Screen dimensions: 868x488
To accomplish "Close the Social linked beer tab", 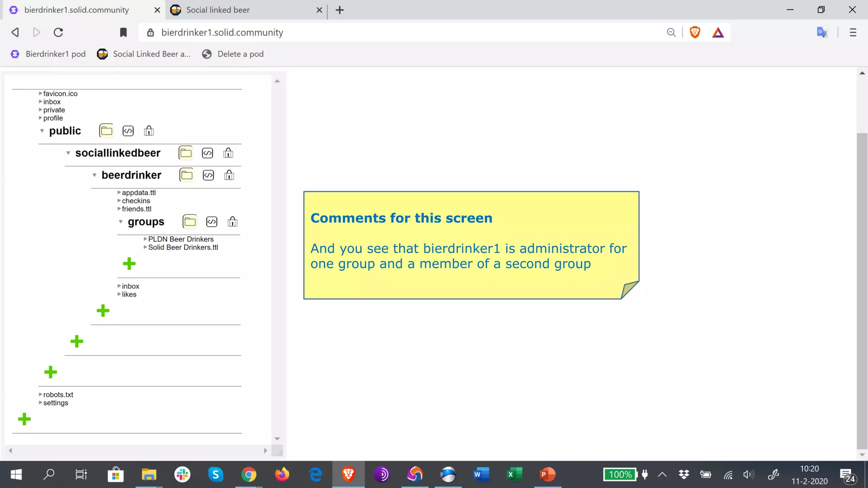I will [319, 10].
